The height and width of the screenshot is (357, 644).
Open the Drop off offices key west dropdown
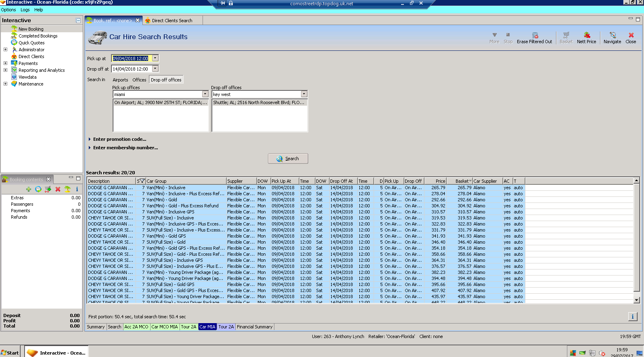coord(304,94)
